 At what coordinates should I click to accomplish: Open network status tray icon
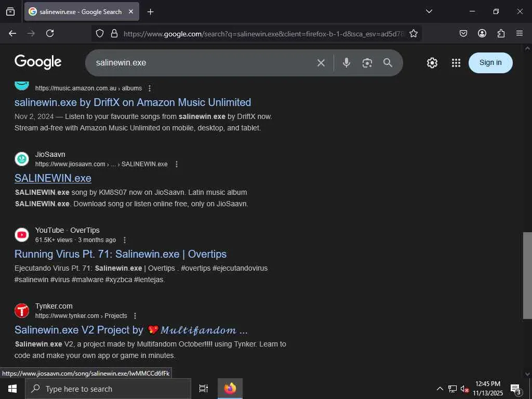click(x=453, y=389)
